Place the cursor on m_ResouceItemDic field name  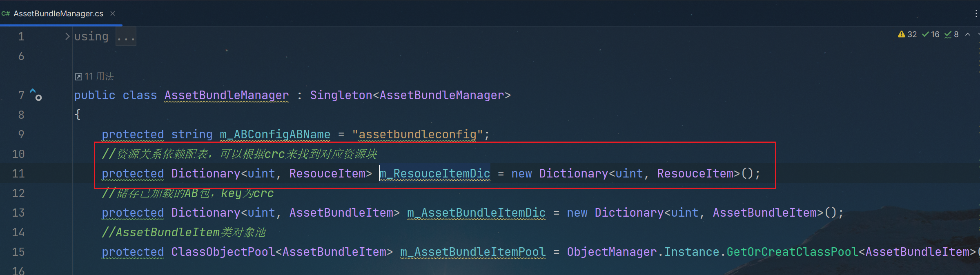435,173
